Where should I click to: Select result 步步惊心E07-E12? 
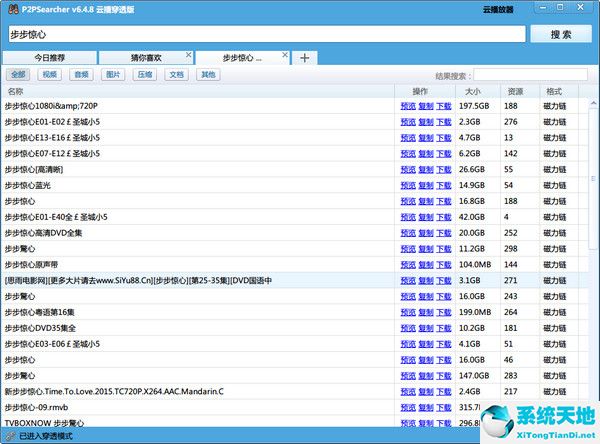(x=52, y=154)
